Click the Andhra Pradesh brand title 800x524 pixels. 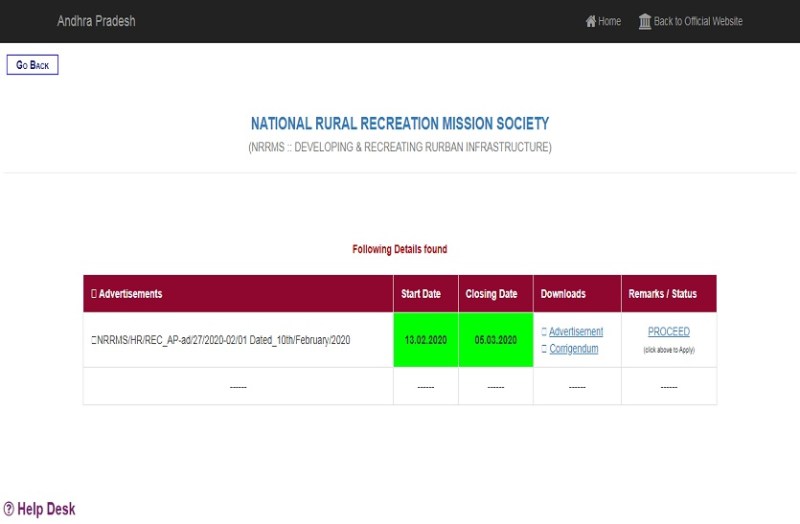coord(96,21)
